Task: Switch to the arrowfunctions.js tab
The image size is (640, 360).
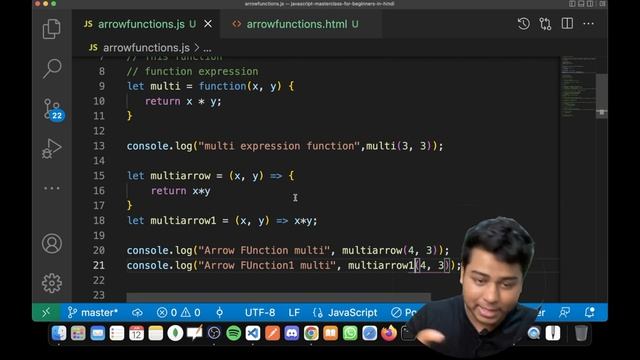Action: pos(141,24)
